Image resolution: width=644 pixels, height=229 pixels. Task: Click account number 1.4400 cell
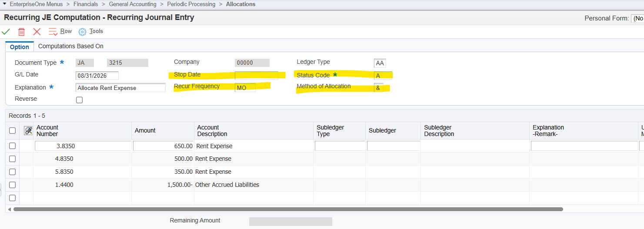83,185
